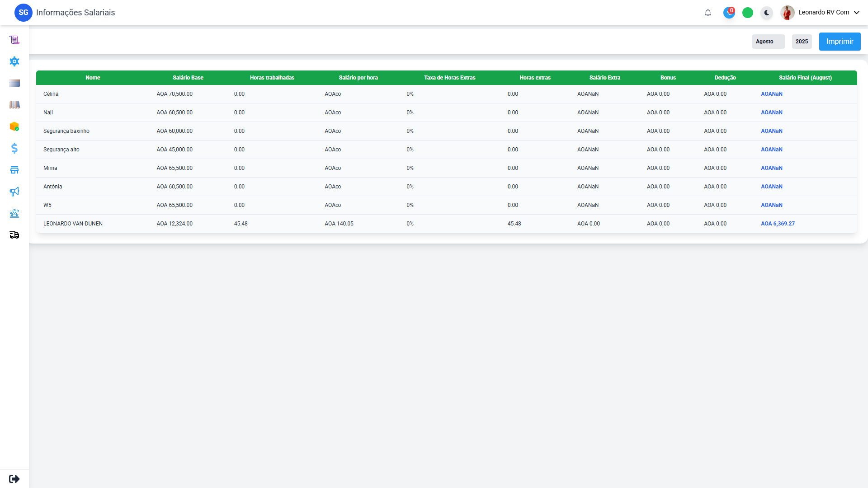
Task: Select the Mima row name
Action: [x=50, y=168]
